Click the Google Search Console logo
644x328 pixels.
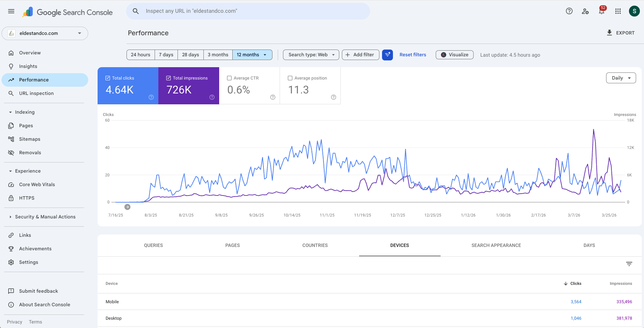[68, 12]
